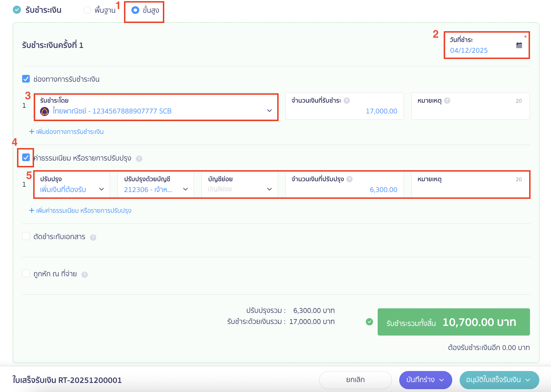Screen dimensions: 551x392
Task: Click the help icon next to จำนวนเงินที่รับชำระ
Action: point(346,100)
